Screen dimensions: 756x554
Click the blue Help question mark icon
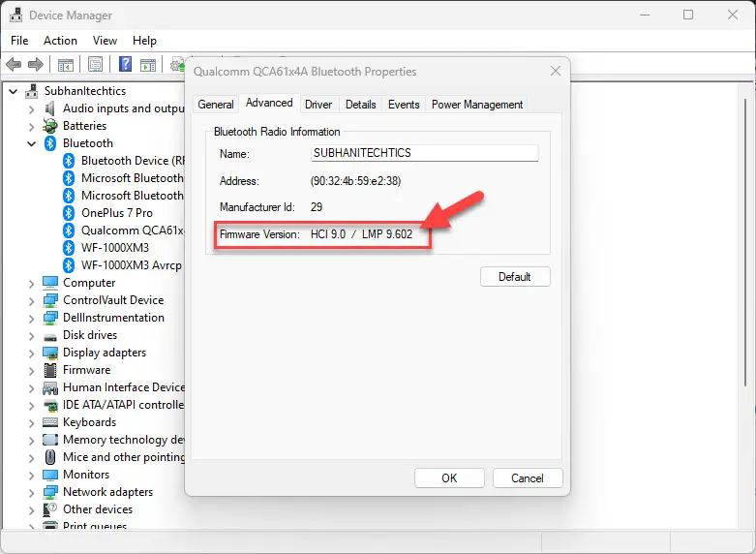coord(126,64)
